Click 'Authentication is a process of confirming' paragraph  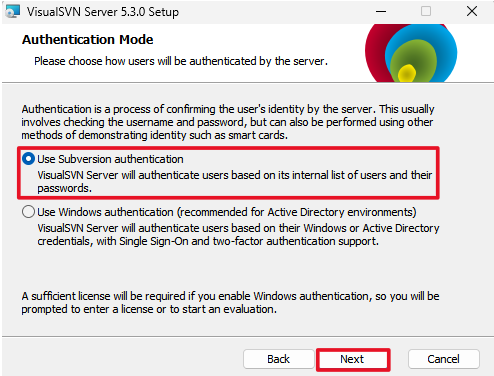coord(228,122)
